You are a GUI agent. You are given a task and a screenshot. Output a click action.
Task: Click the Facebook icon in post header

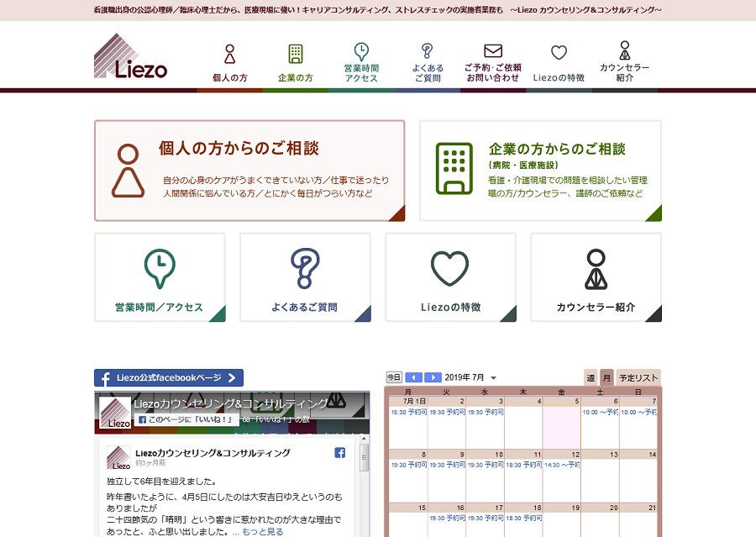(x=340, y=453)
